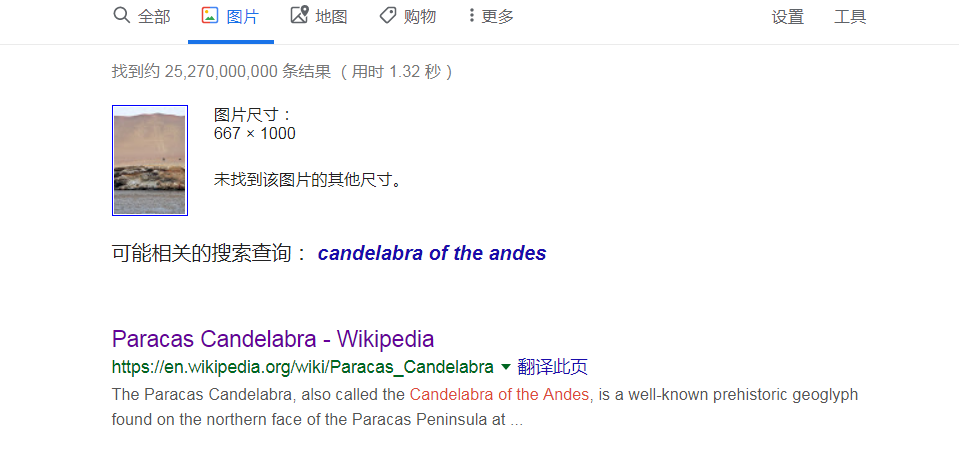Viewport: 959px width, 456px height.
Task: Open the 地图 tab label
Action: (x=331, y=17)
